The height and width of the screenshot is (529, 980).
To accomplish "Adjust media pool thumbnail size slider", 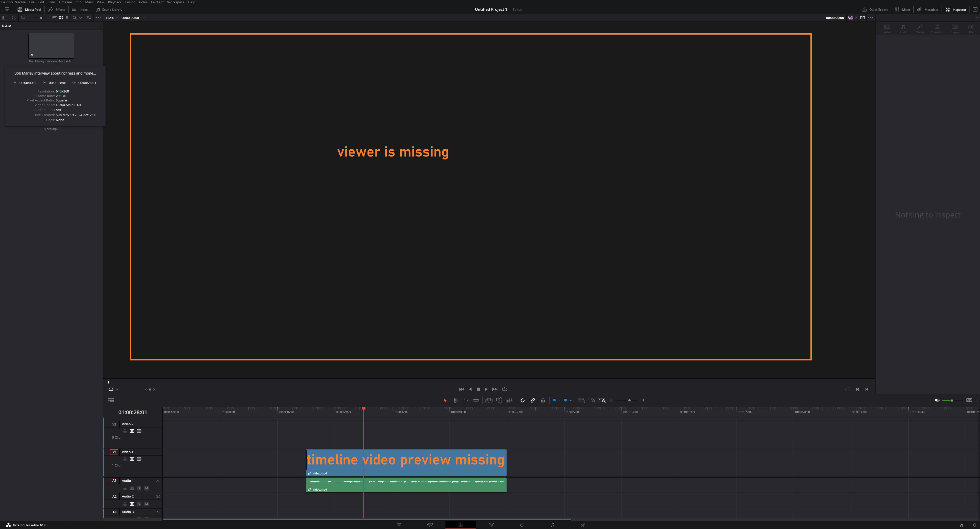I will pyautogui.click(x=41, y=18).
